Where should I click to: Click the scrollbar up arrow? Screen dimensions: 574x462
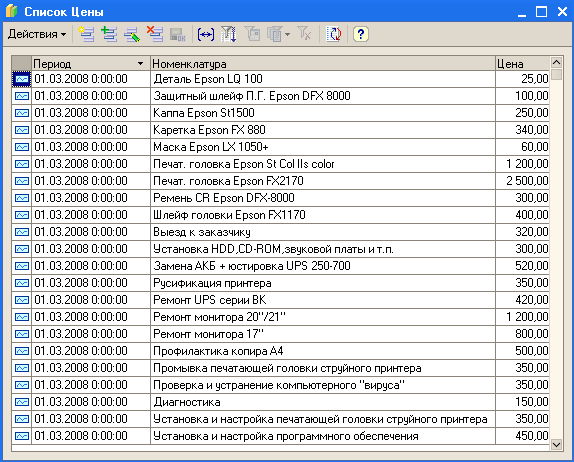click(556, 63)
